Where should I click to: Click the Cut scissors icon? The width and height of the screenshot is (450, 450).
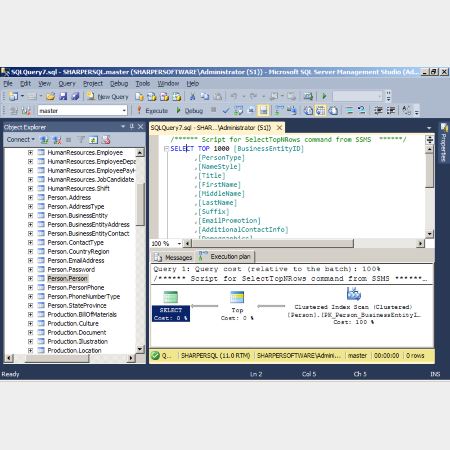[x=192, y=97]
